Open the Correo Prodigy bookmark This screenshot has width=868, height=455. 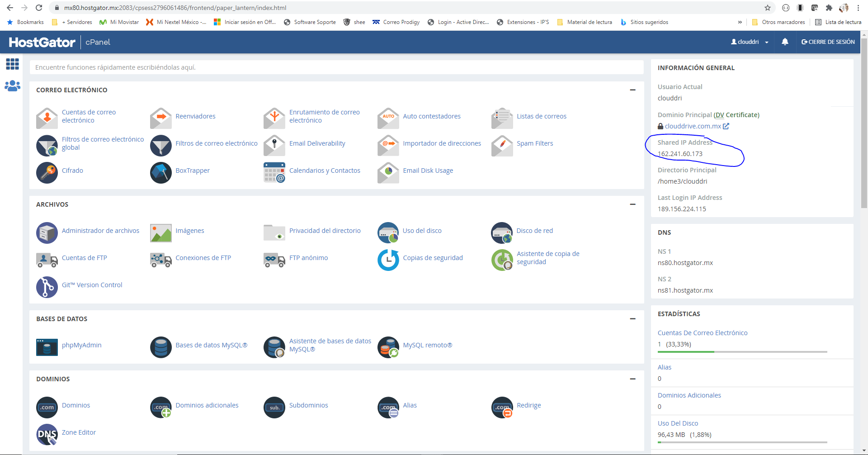tap(396, 22)
